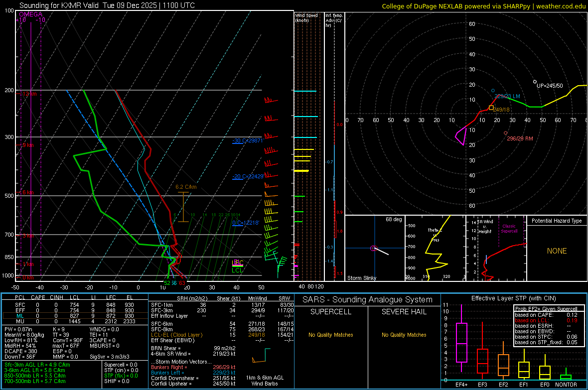Screen dimensions: 588x390
Task: Click the 249/18 mean wind label
Action: 501,110
